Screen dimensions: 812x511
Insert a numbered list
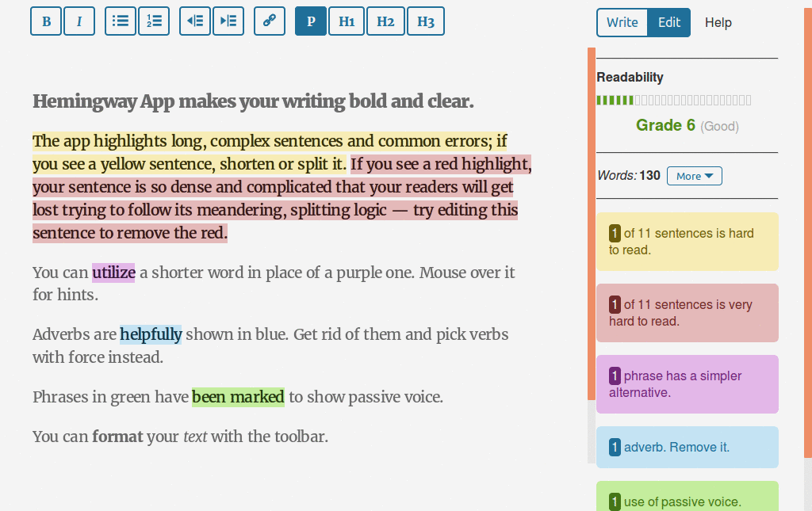[x=154, y=21]
